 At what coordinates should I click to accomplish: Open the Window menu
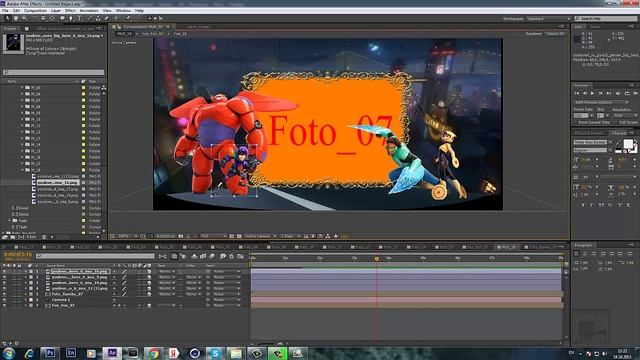(x=123, y=11)
